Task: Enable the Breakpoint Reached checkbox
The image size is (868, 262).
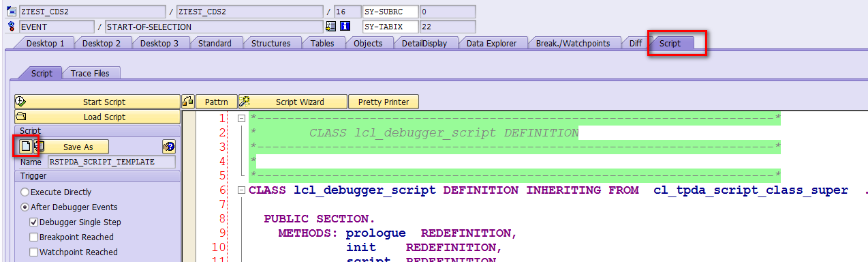Action: point(33,237)
